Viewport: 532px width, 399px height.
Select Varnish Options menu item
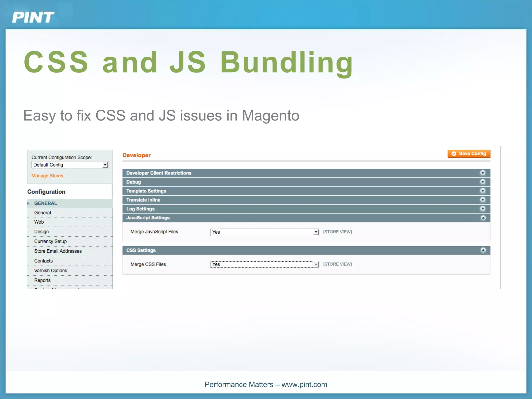70,271
